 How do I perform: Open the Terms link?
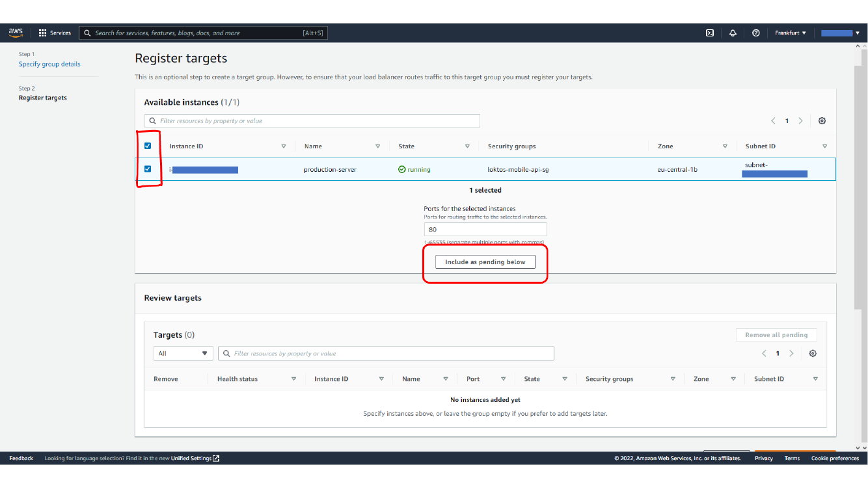click(x=792, y=458)
